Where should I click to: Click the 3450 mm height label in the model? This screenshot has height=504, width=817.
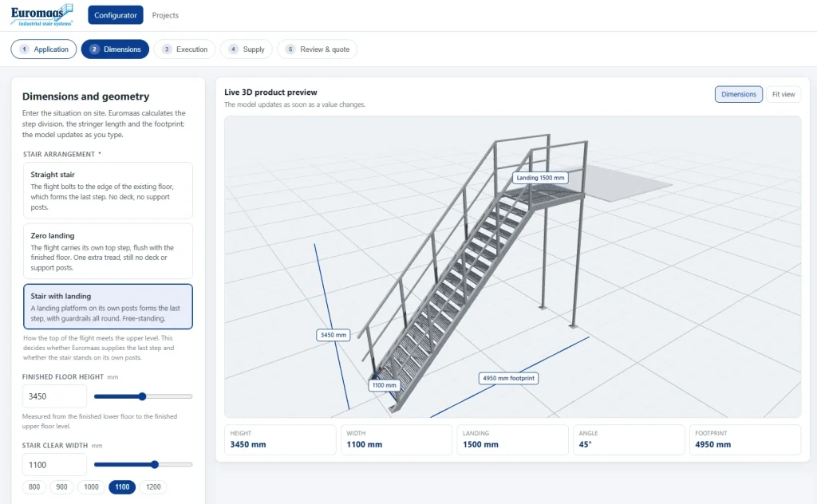tap(334, 335)
